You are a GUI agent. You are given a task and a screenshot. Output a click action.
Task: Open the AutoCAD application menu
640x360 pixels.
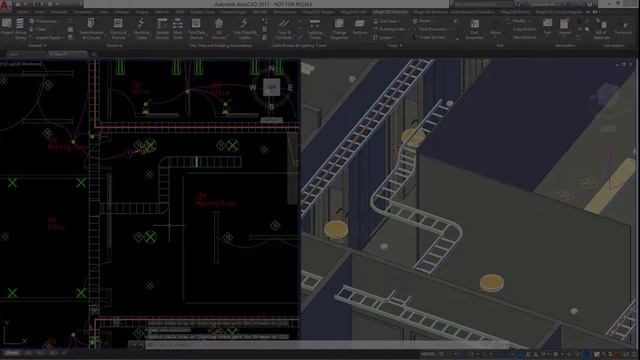[5, 5]
